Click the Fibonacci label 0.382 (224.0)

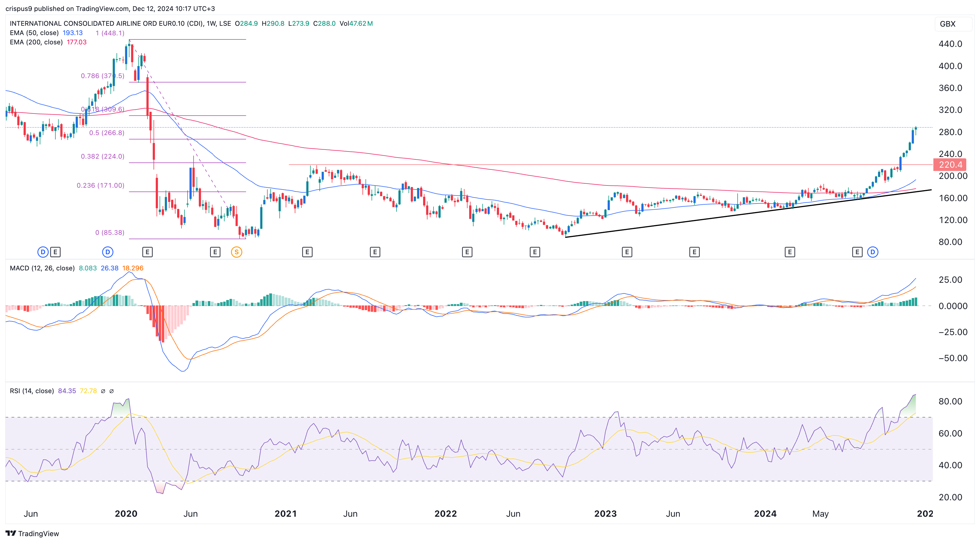pos(103,156)
